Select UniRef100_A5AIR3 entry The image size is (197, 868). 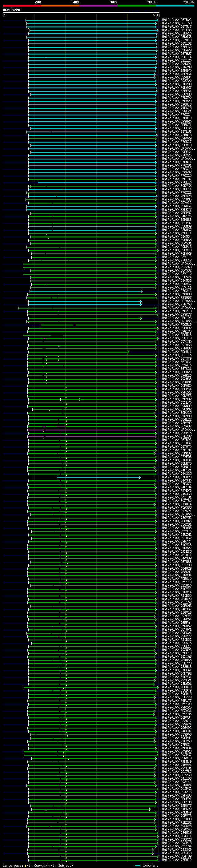coord(177,318)
